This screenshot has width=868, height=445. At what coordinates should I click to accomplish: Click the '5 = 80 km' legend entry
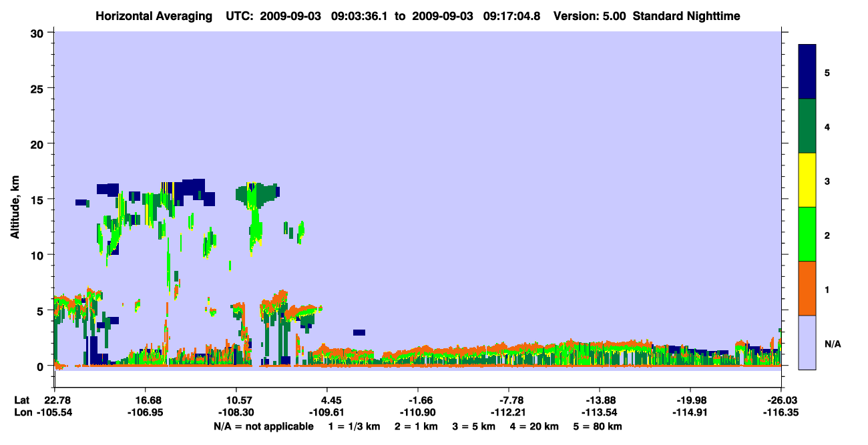(599, 426)
